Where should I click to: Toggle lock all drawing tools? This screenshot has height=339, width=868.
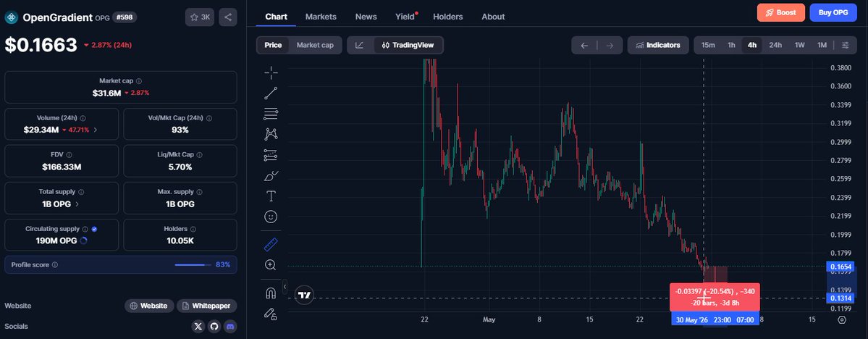coord(271,314)
